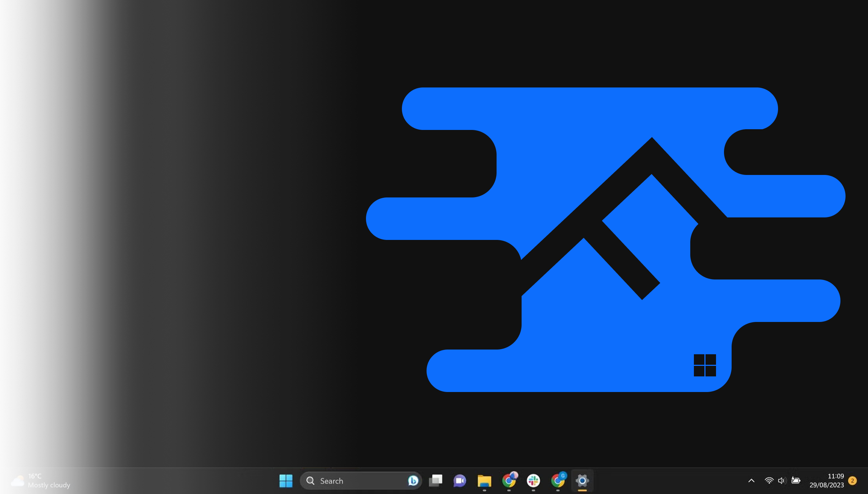The height and width of the screenshot is (494, 868).
Task: Open notifications via the orange 2 badge
Action: [852, 481]
